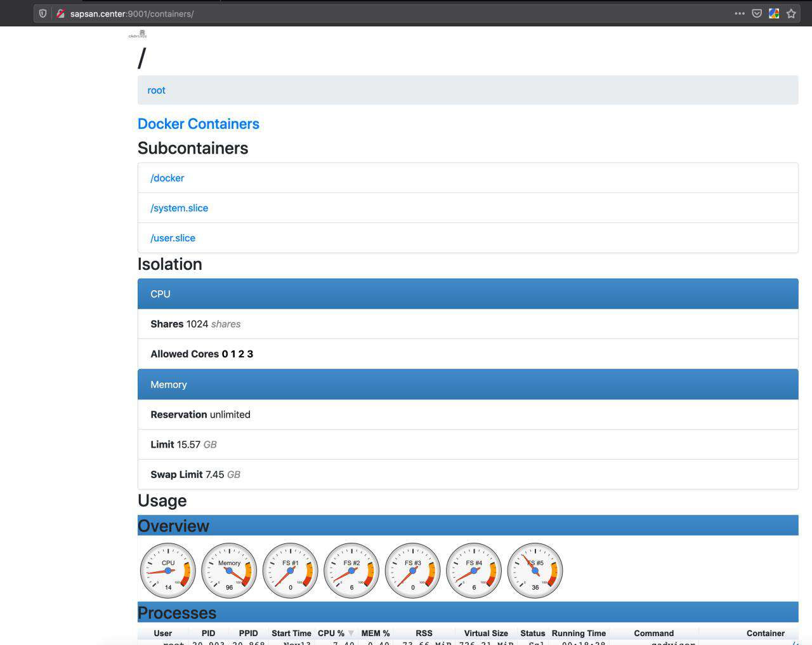Open the /user.slice subcontainer
The height and width of the screenshot is (645, 812).
(173, 237)
